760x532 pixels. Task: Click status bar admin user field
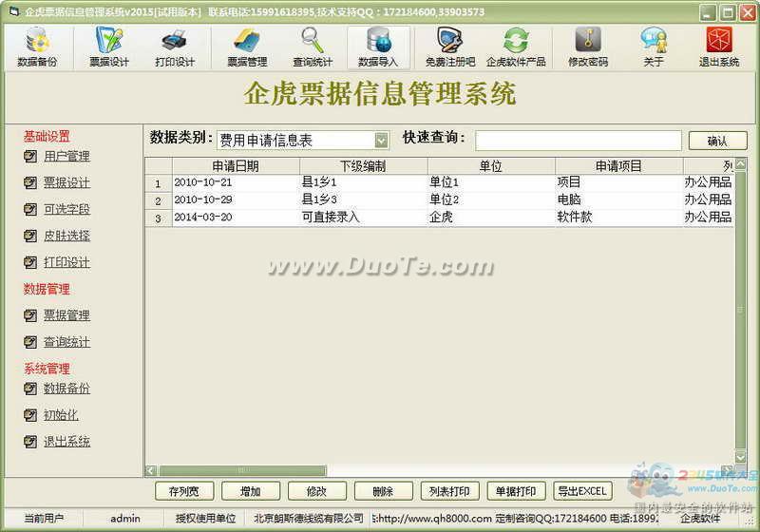125,519
